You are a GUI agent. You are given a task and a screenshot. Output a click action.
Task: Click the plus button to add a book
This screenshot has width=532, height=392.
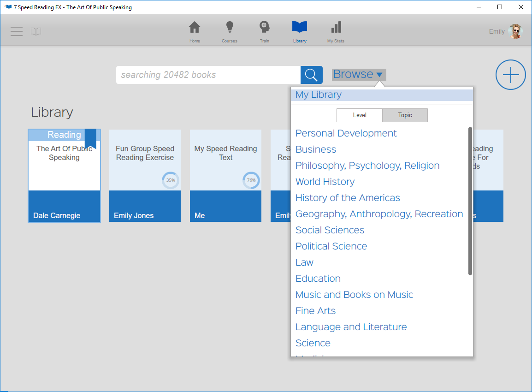tap(510, 74)
